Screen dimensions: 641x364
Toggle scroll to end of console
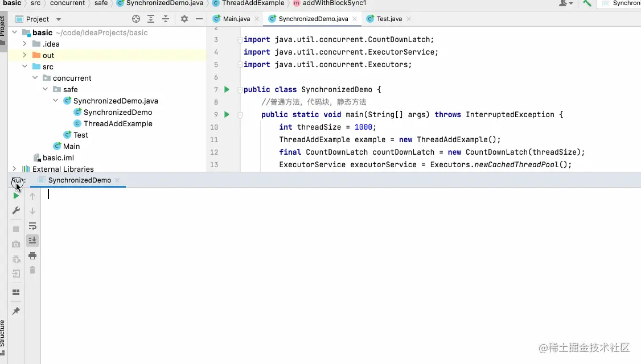[x=32, y=240]
